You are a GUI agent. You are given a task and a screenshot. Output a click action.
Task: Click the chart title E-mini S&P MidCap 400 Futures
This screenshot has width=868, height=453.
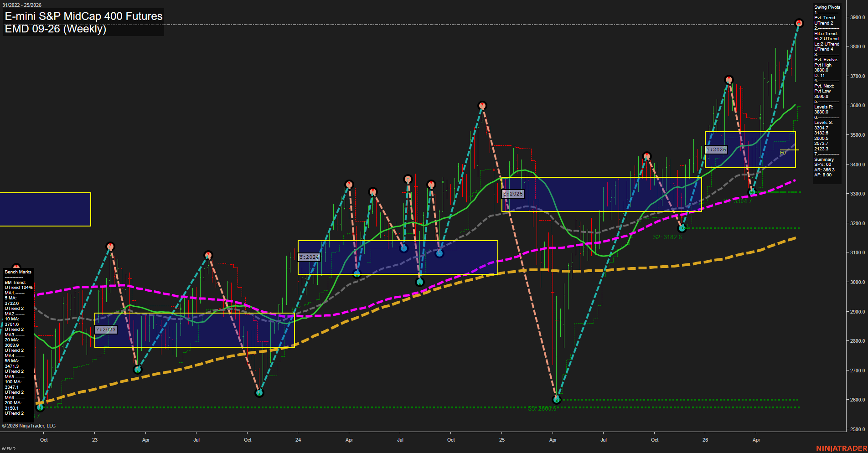(83, 16)
